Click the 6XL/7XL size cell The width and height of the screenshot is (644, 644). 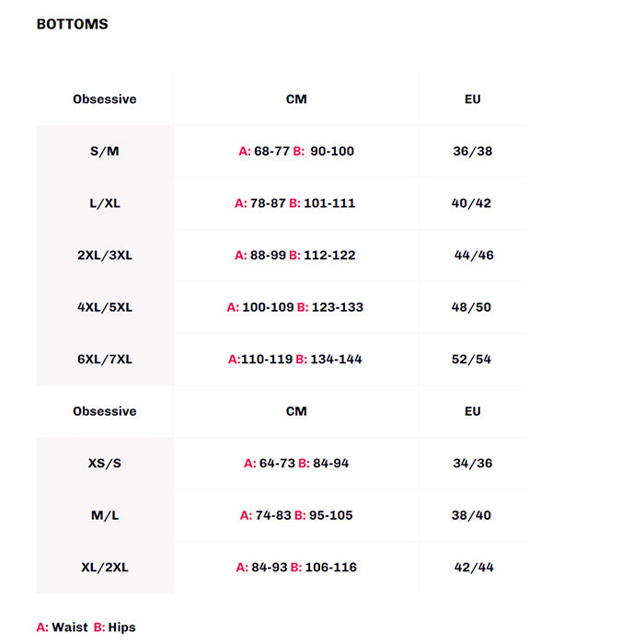point(105,359)
